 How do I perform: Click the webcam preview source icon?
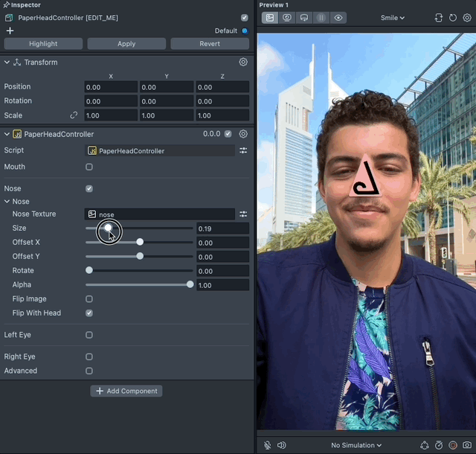(x=286, y=18)
